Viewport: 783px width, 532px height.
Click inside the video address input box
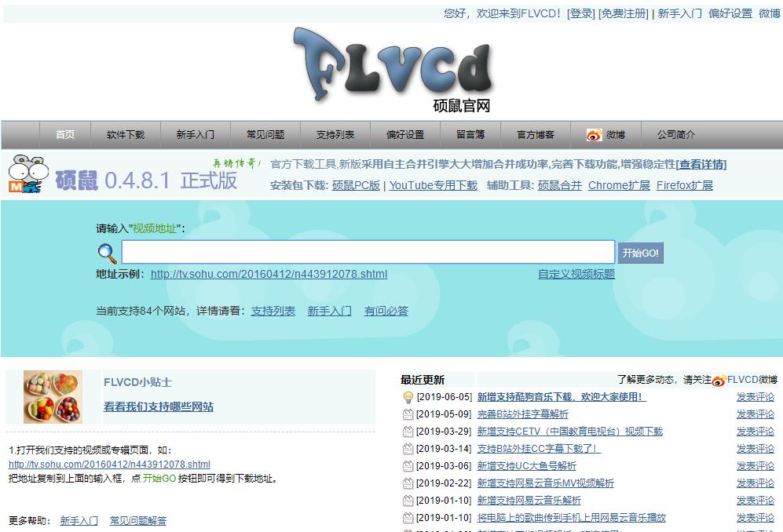(368, 253)
